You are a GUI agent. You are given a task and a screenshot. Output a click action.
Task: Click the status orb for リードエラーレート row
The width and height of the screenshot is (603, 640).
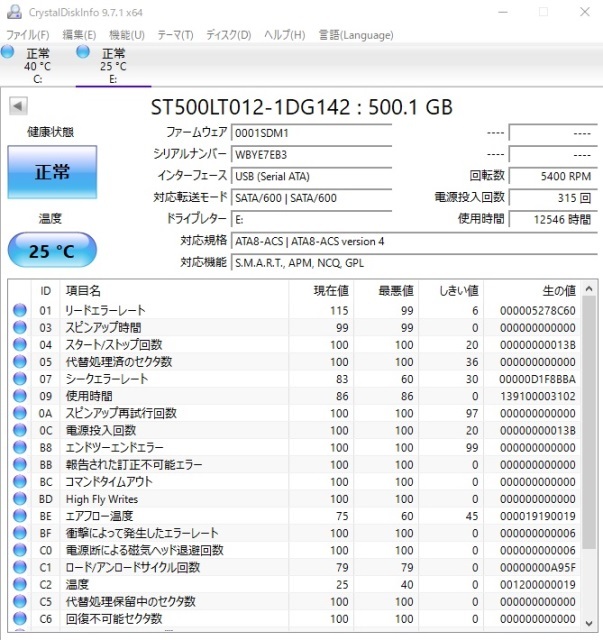pyautogui.click(x=19, y=311)
